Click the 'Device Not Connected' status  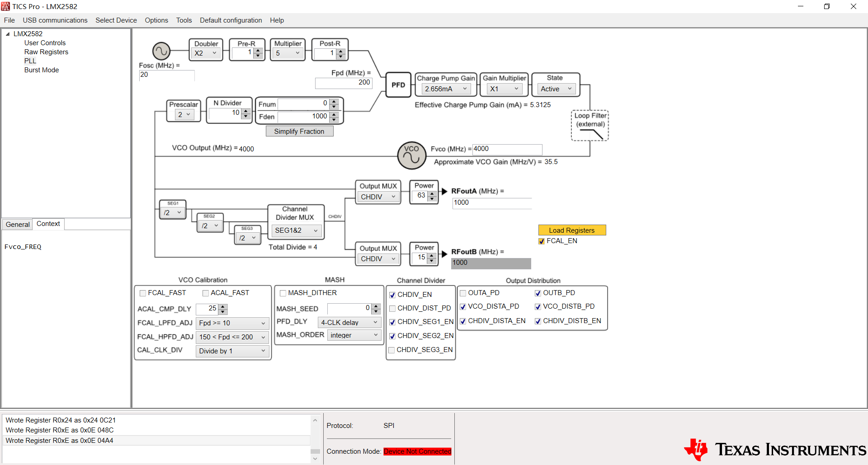click(417, 451)
